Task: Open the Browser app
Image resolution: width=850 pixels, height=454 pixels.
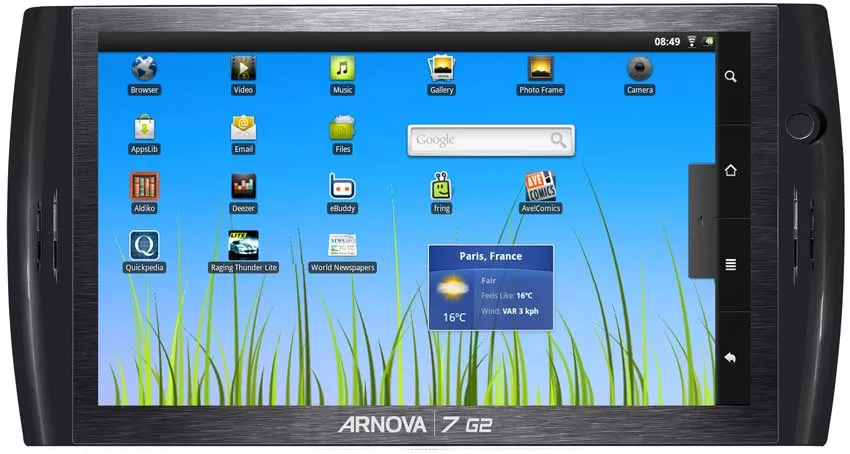Action: click(144, 69)
